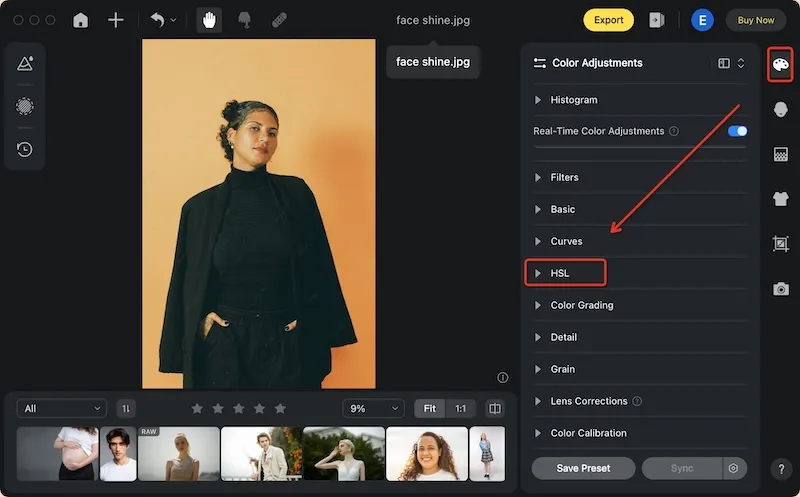Undo the last edit with the arrow icon
Screen dimensions: 800x497
157,20
